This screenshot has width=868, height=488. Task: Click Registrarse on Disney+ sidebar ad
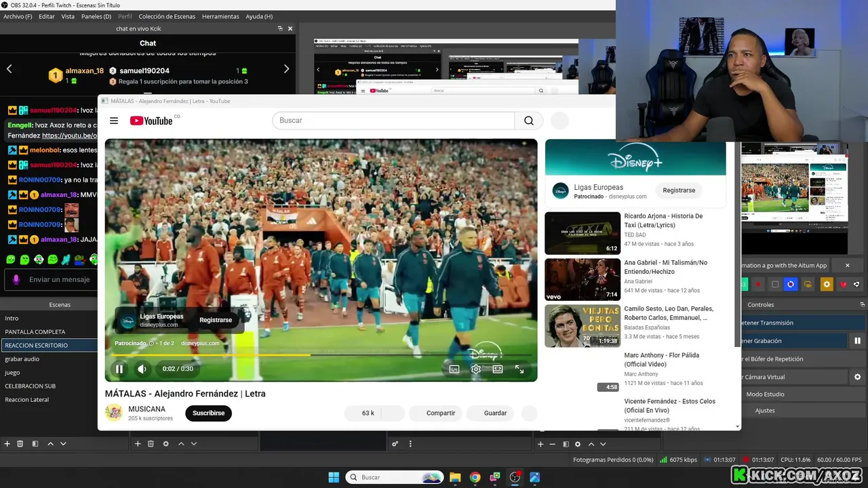[x=679, y=190]
